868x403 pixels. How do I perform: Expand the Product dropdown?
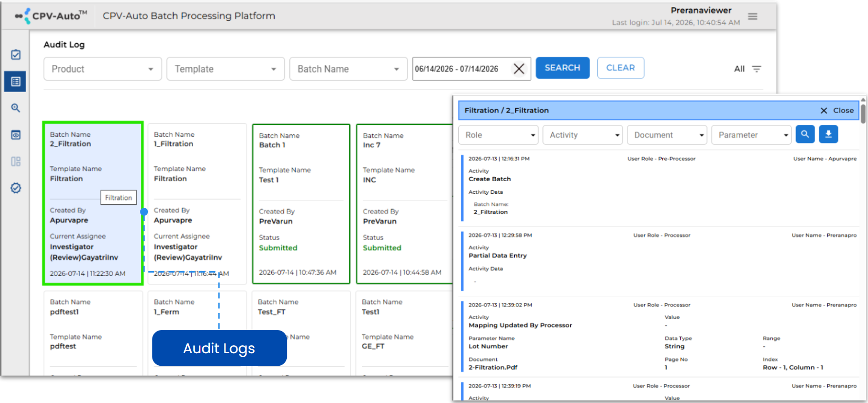(103, 69)
